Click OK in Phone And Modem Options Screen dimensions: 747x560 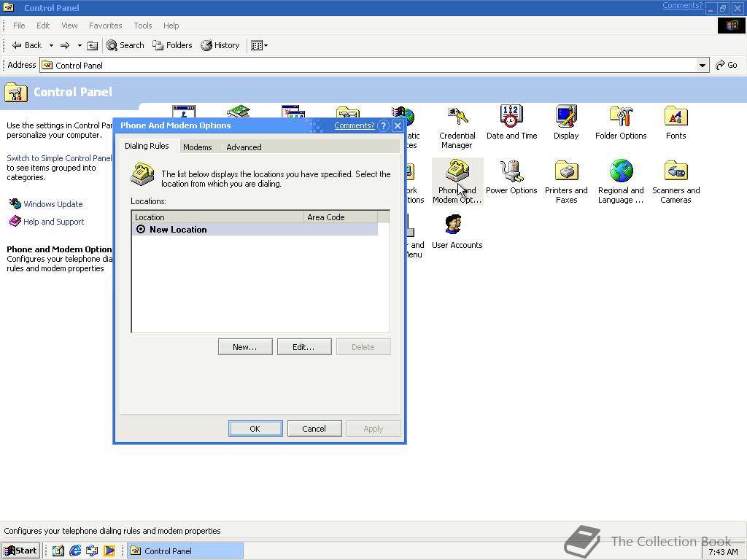[x=255, y=429]
